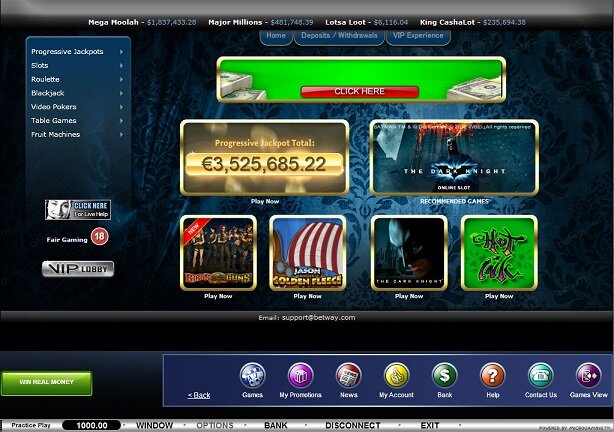Image resolution: width=614 pixels, height=432 pixels.
Task: Switch to the Deposits / Withdrawals tab
Action: coord(339,36)
